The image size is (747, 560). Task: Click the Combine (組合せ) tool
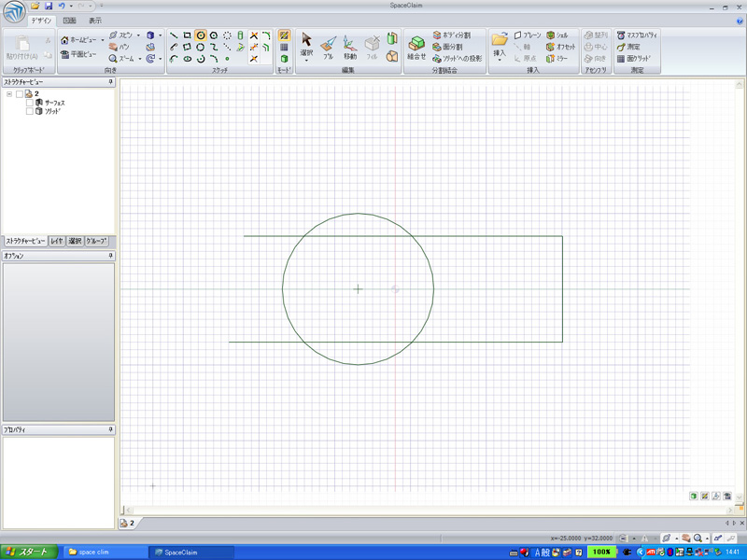coord(416,47)
